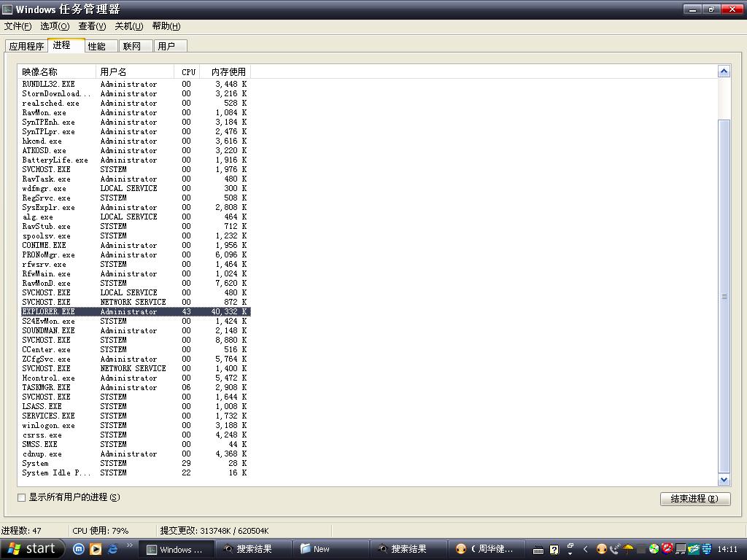Open Internet Explorer from quick launch
The height and width of the screenshot is (560, 747).
112,549
